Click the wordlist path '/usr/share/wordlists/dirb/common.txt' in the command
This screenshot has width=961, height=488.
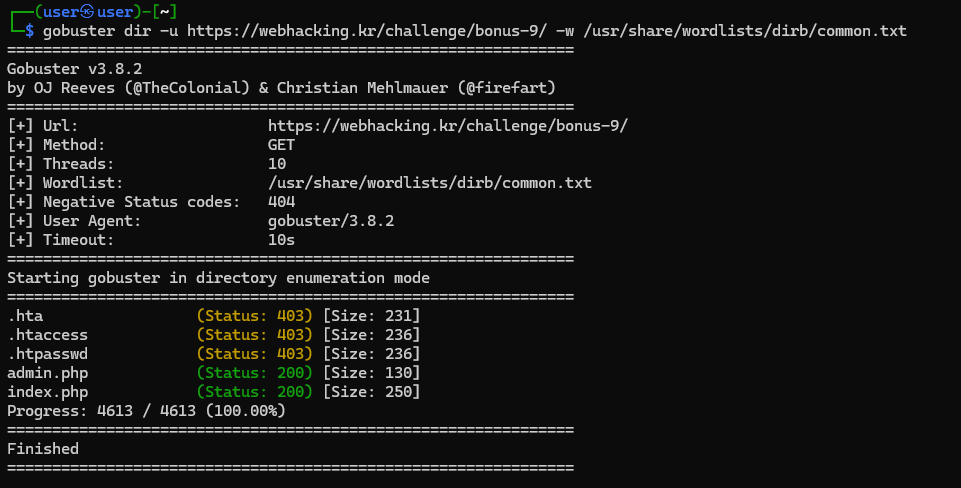(x=745, y=31)
